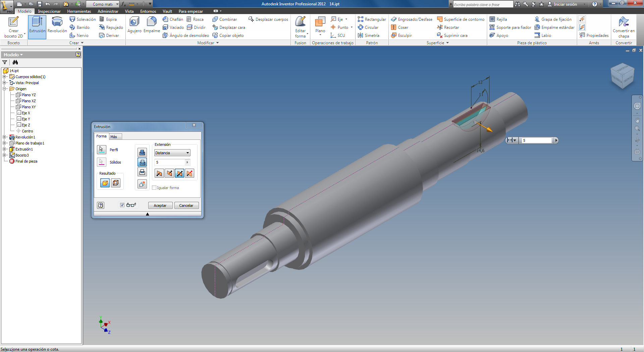This screenshot has height=352, width=644.
Task: Select the Espira coil tool
Action: coord(108,19)
